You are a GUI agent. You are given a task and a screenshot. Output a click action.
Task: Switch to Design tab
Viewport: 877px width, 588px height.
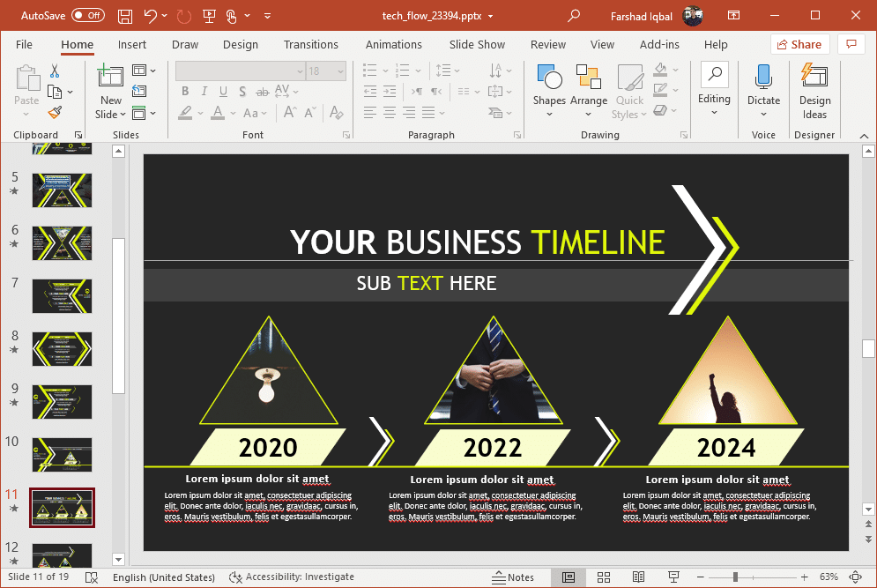[241, 45]
